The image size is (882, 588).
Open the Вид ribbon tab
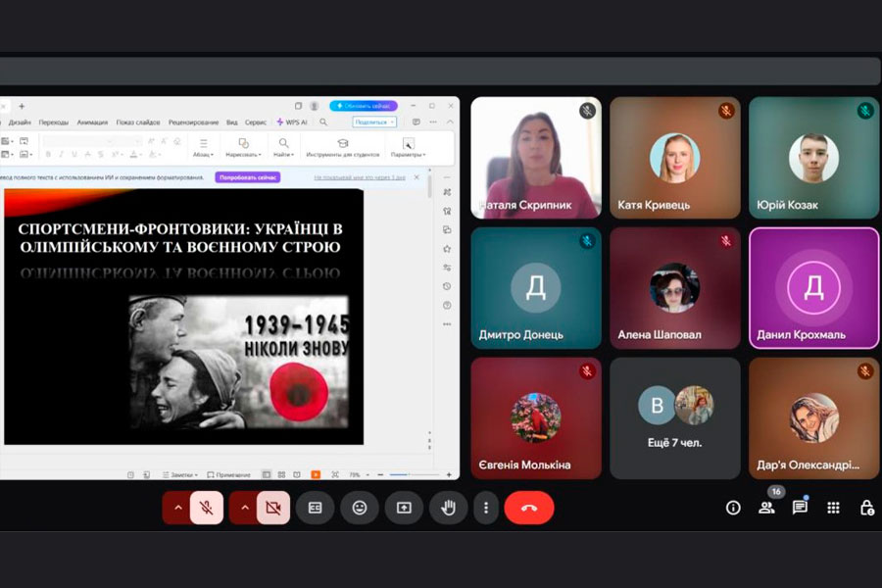(231, 122)
